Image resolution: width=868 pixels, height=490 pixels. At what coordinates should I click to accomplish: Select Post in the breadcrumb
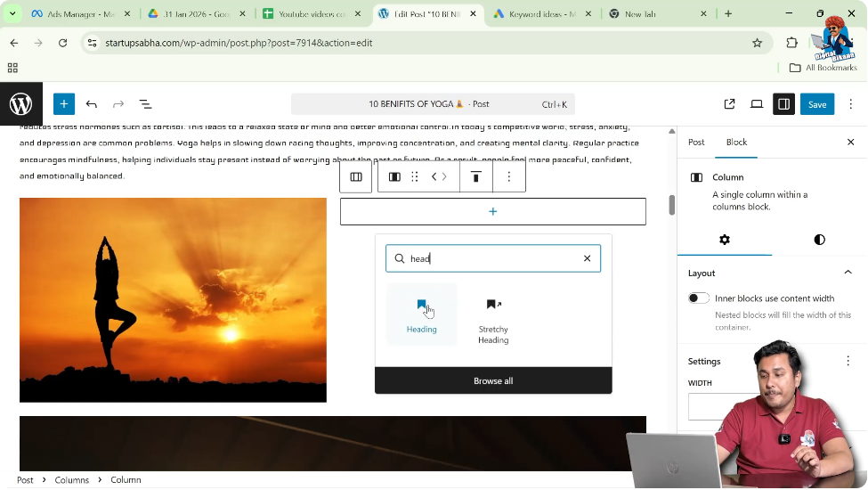(x=25, y=480)
